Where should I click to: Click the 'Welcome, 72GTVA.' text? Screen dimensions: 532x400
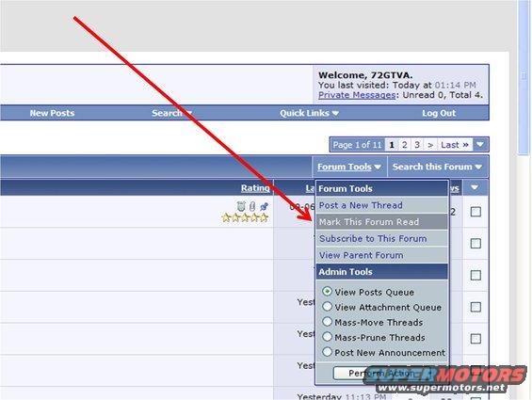coord(365,75)
